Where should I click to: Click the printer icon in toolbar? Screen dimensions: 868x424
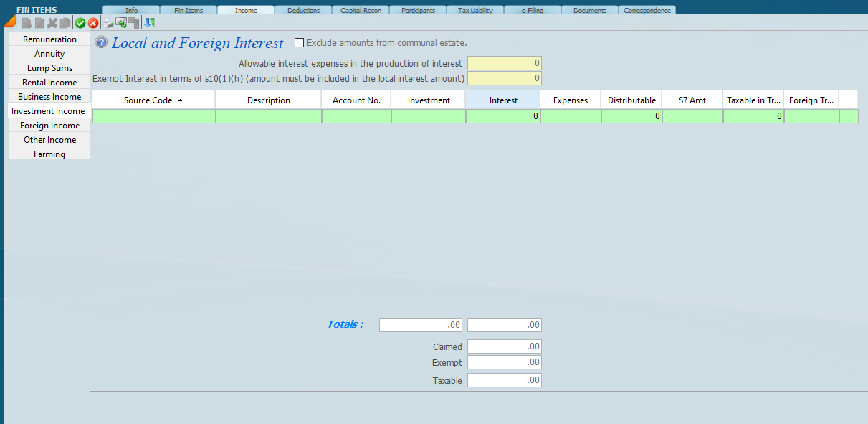tap(108, 23)
